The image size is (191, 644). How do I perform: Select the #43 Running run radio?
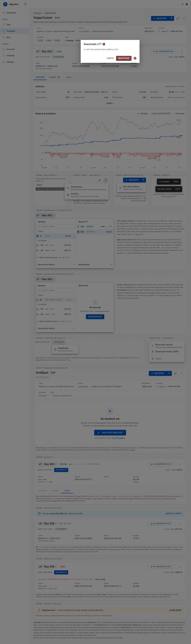78,226
